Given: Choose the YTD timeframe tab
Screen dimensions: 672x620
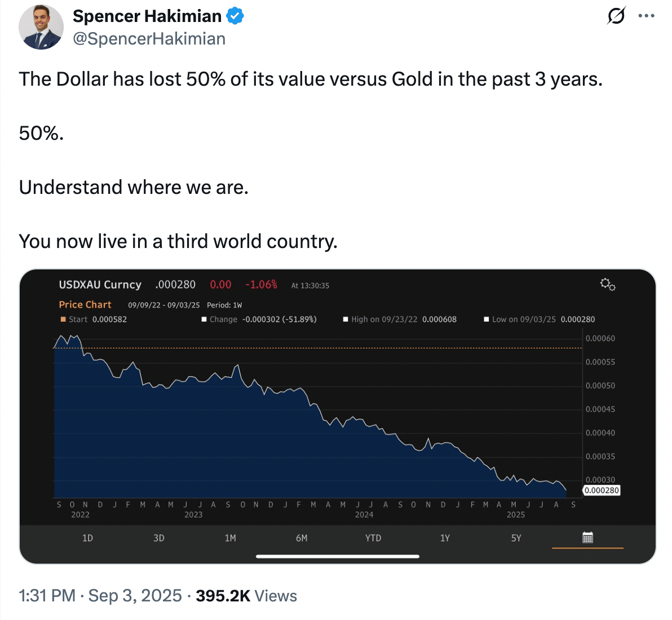Looking at the screenshot, I should (x=373, y=538).
